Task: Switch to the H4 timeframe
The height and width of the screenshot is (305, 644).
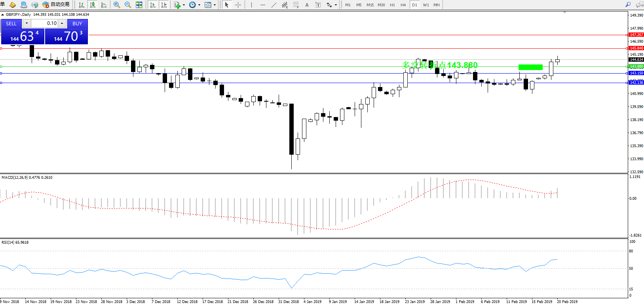Action: 403,5
